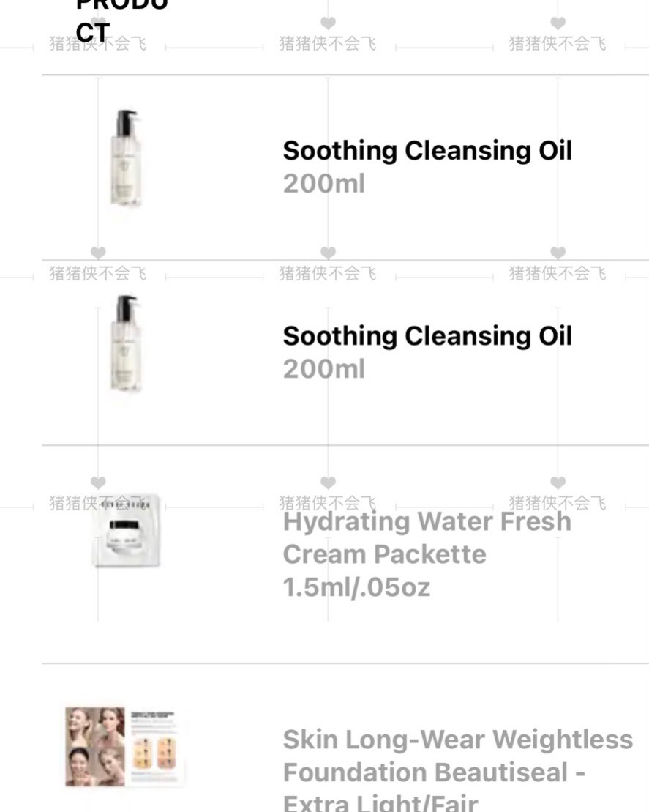Select the first 200ml size label

pyautogui.click(x=324, y=183)
